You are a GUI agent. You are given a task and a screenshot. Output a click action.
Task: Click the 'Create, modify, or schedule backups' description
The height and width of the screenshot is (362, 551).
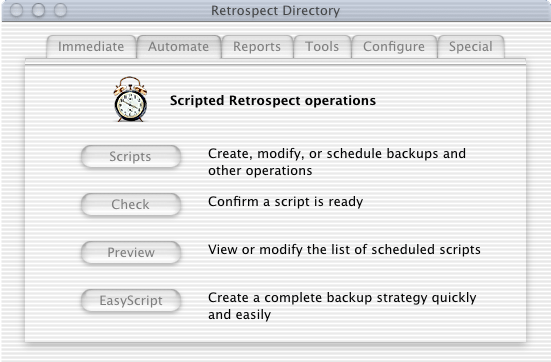point(337,162)
